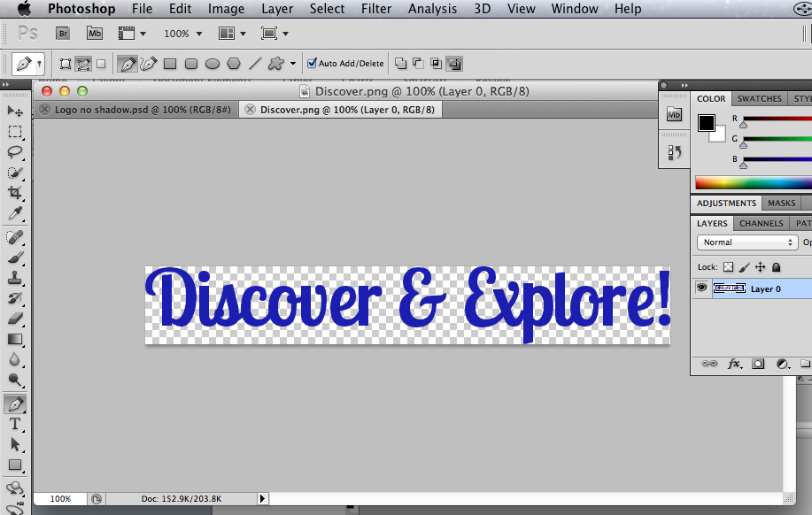
Task: Launch Bridge with the Br button
Action: click(x=62, y=33)
